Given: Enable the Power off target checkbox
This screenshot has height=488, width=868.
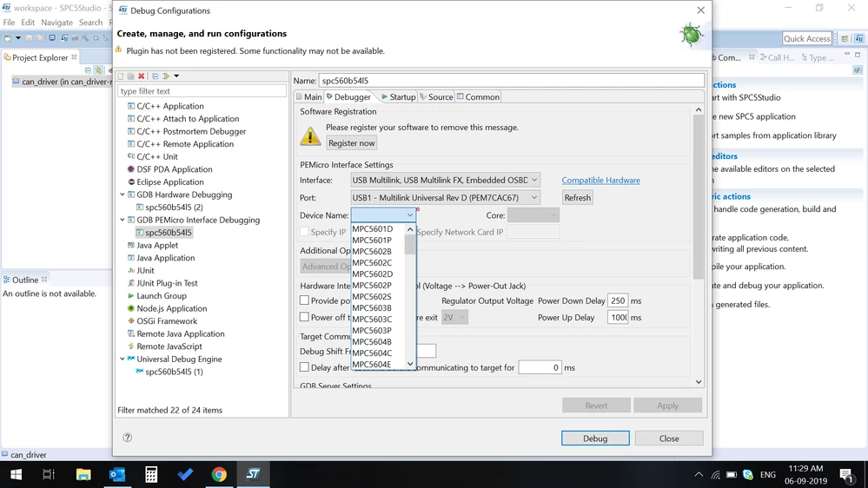Looking at the screenshot, I should [304, 317].
